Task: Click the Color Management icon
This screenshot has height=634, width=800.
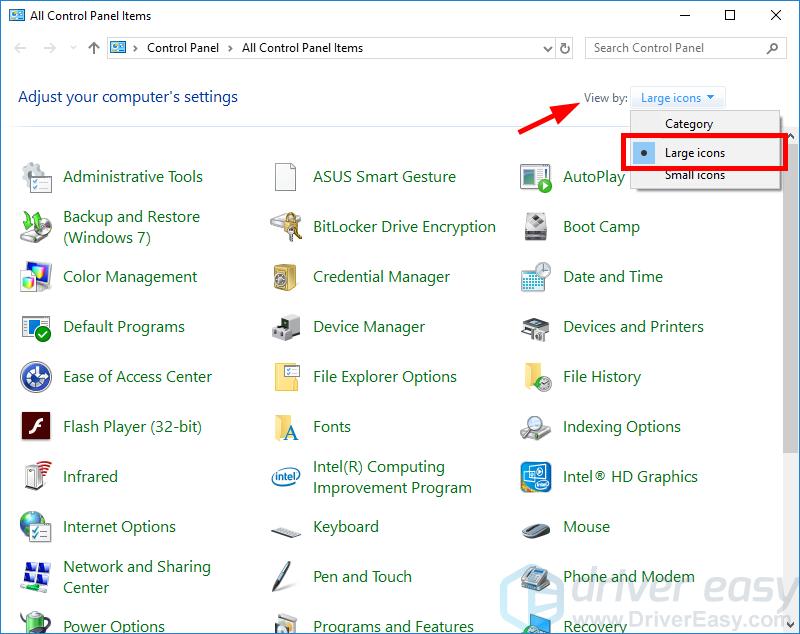Action: pos(36,277)
